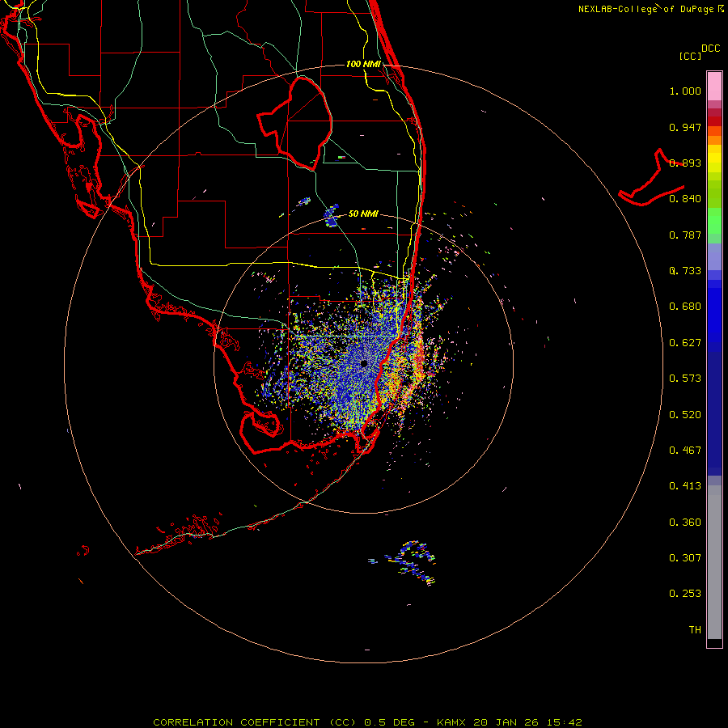Click the [CC] units label
Viewport: 728px width, 728px height.
pos(690,56)
